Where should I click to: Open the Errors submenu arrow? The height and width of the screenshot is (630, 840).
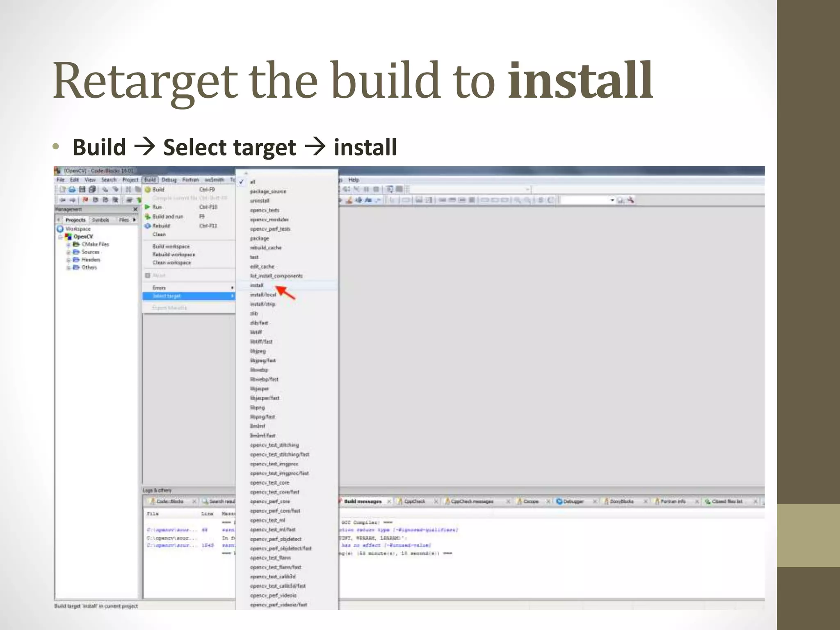pos(232,288)
